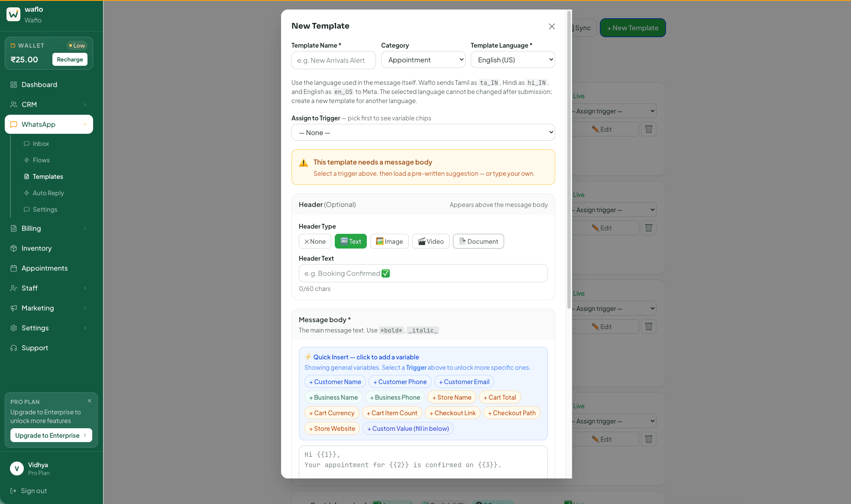Select Document header type
The height and width of the screenshot is (504, 851).
479,241
